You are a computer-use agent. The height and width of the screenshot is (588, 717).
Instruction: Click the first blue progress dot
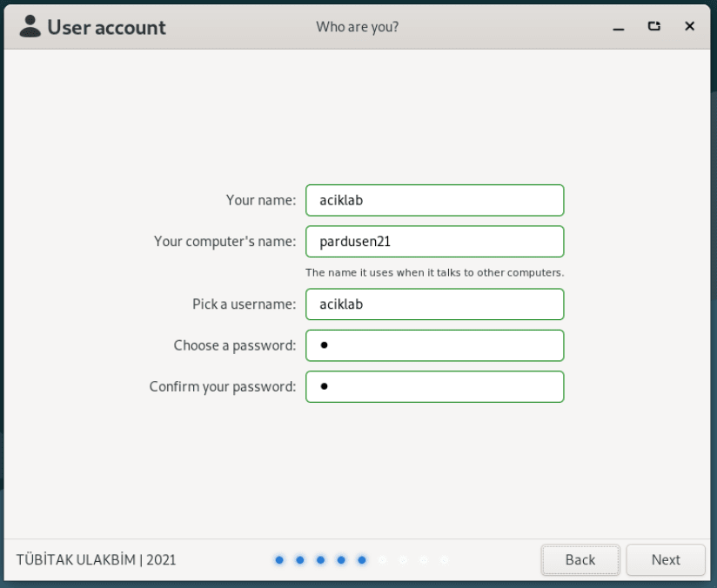279,559
